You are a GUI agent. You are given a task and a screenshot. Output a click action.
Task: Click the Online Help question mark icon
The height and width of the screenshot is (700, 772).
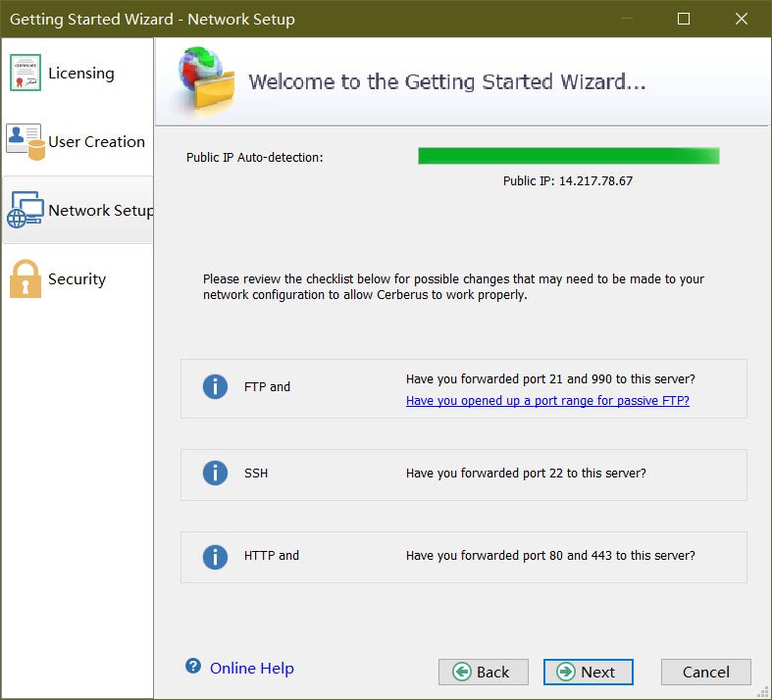coord(193,666)
